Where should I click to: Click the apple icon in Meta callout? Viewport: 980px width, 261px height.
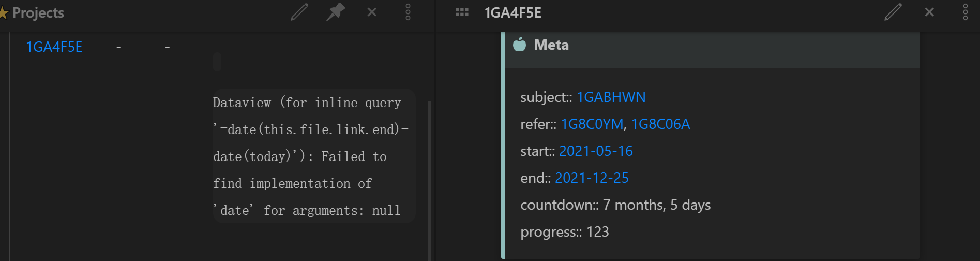520,45
